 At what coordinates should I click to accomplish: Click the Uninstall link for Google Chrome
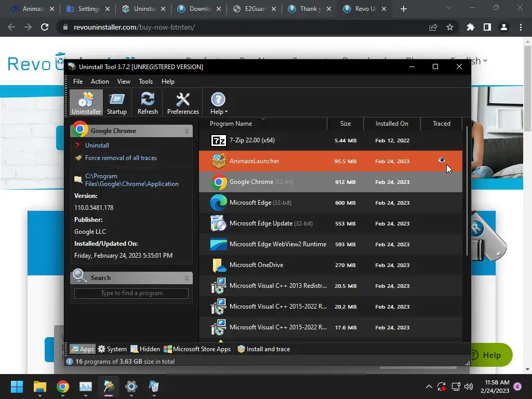point(97,145)
